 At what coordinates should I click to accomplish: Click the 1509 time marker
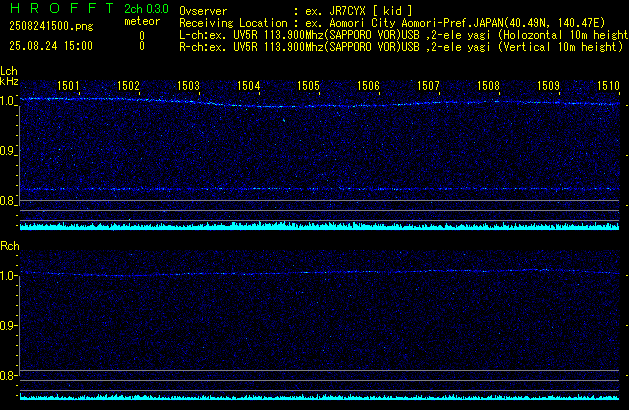pyautogui.click(x=548, y=86)
